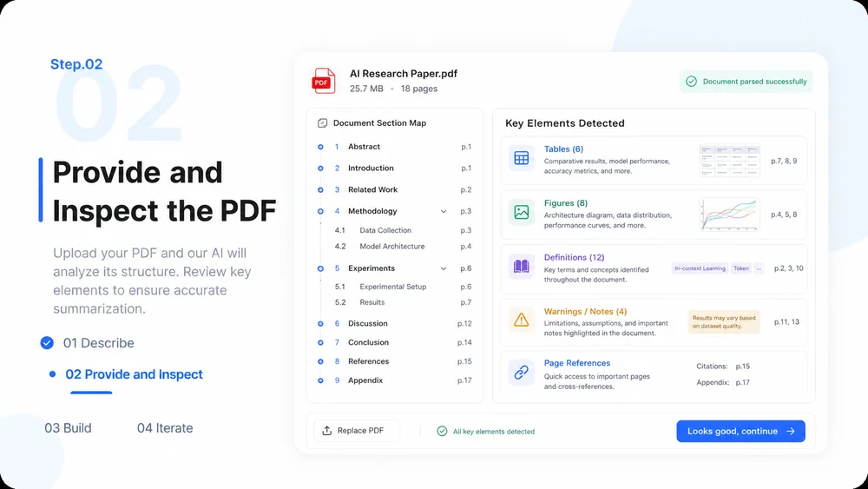
Task: Click the checkmark icon in Document parsed successfully
Action: 692,82
